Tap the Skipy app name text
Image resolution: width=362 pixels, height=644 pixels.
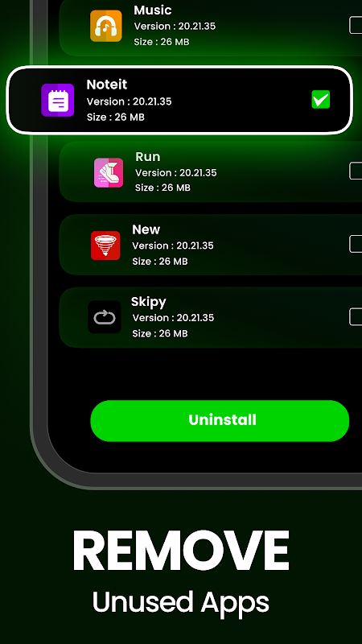pyautogui.click(x=149, y=303)
